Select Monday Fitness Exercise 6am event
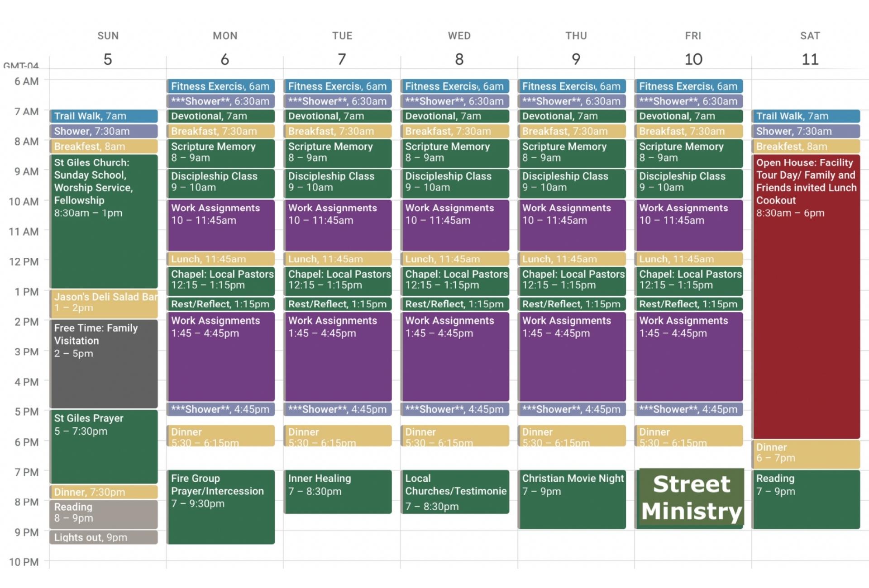Viewport: 869px width, 588px height. pos(220,86)
